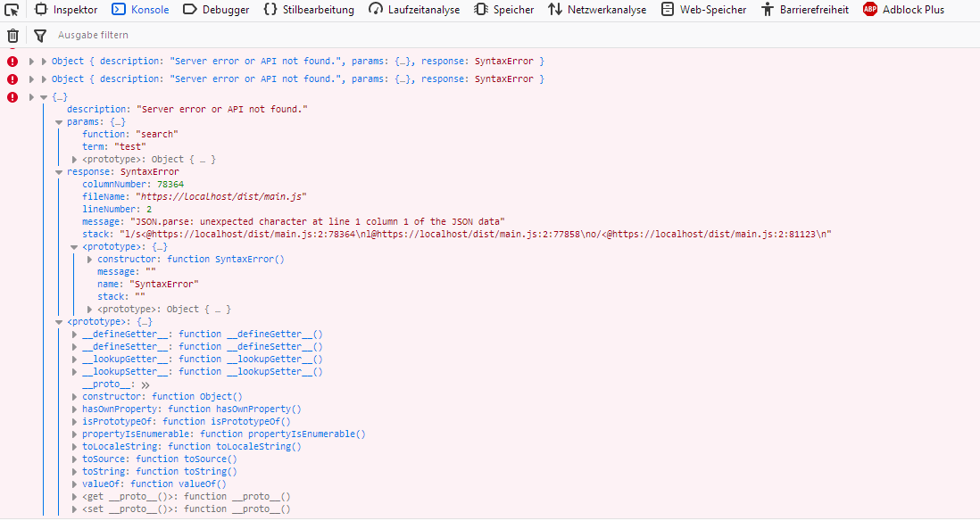Open the Speicher memory panel
This screenshot has height=521, width=980.
click(x=505, y=10)
